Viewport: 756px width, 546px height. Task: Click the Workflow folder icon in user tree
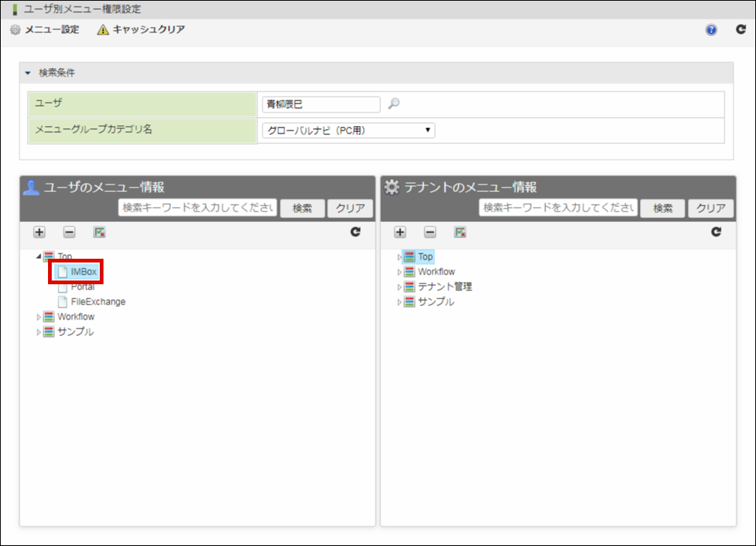49,317
